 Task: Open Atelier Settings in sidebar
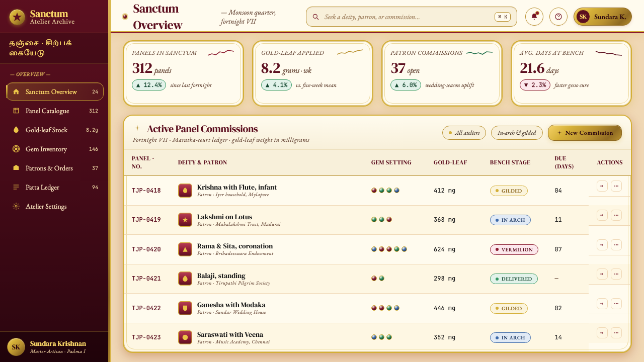click(x=55, y=206)
